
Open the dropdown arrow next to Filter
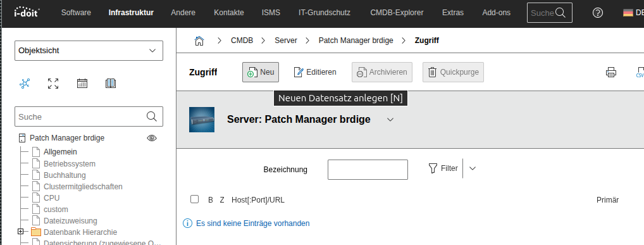(473, 168)
